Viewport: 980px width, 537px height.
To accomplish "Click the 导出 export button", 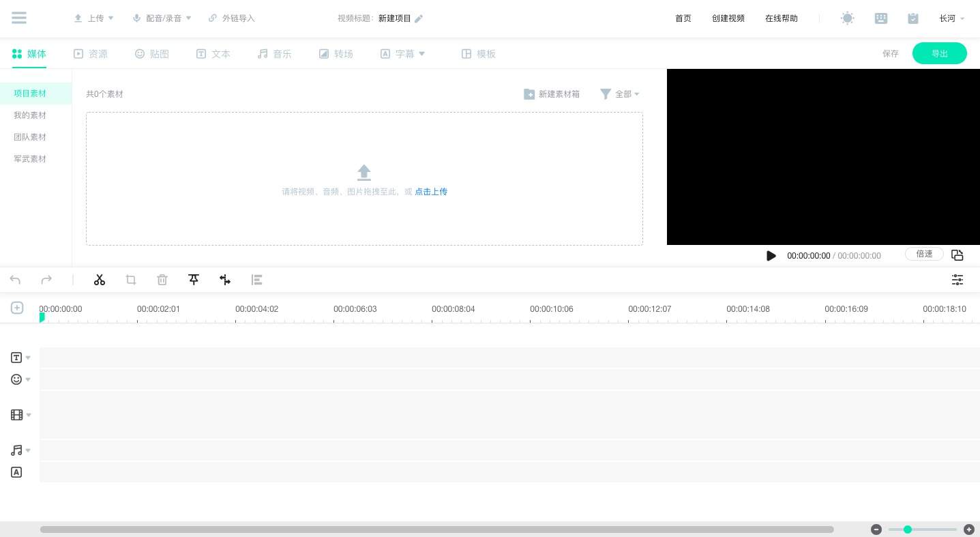I will (x=940, y=53).
